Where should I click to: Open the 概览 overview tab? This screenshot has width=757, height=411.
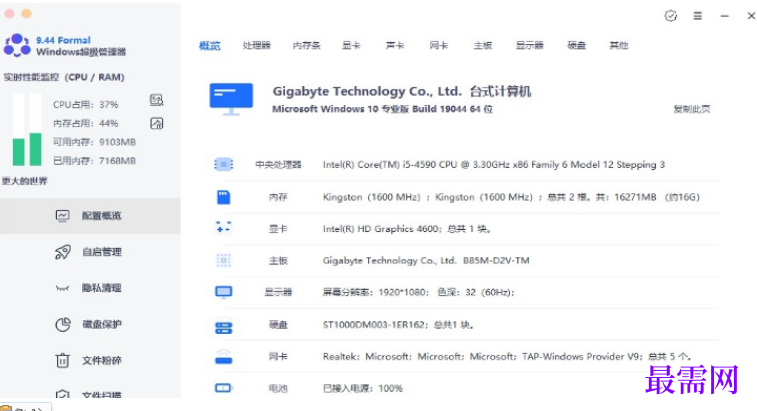point(210,46)
